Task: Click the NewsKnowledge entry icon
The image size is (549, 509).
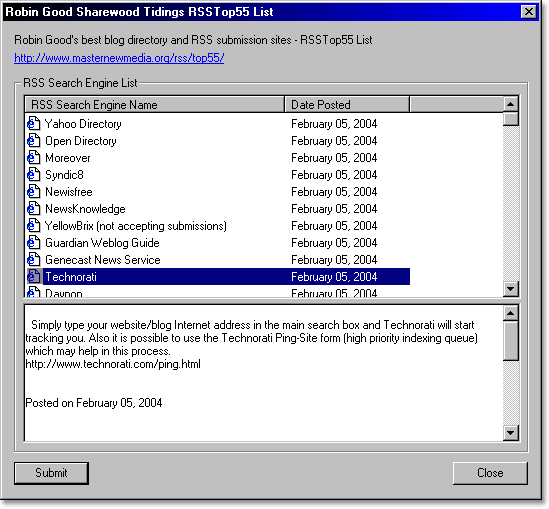Action: pyautogui.click(x=33, y=209)
